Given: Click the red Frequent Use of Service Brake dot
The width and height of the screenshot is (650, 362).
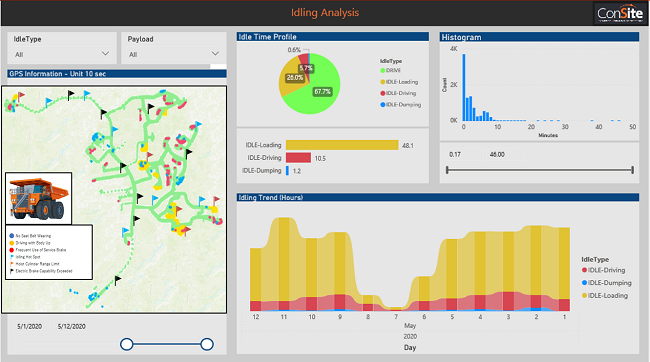Looking at the screenshot, I should coord(12,250).
